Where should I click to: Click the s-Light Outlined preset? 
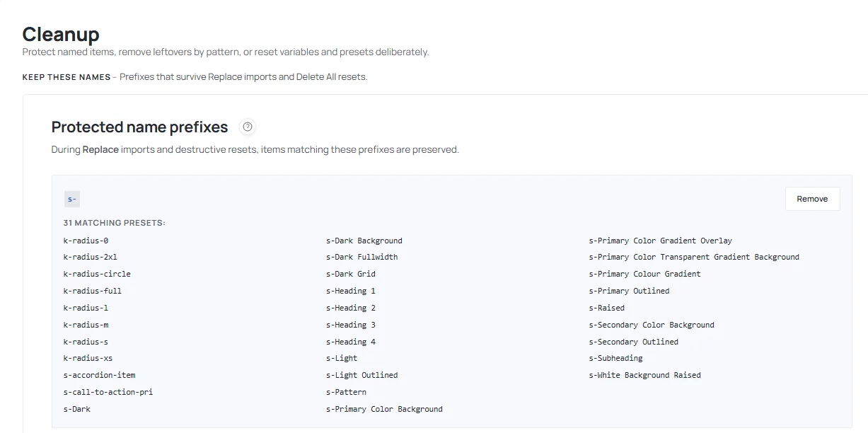tap(362, 375)
